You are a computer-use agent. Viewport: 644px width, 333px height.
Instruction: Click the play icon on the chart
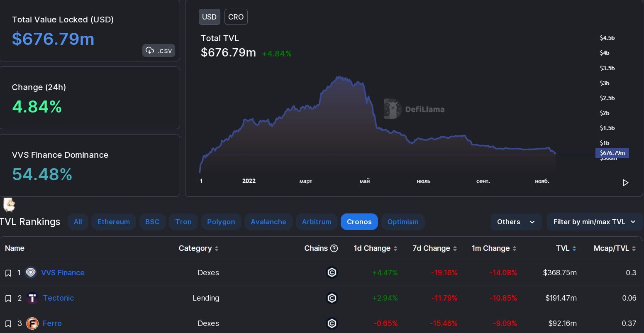625,183
